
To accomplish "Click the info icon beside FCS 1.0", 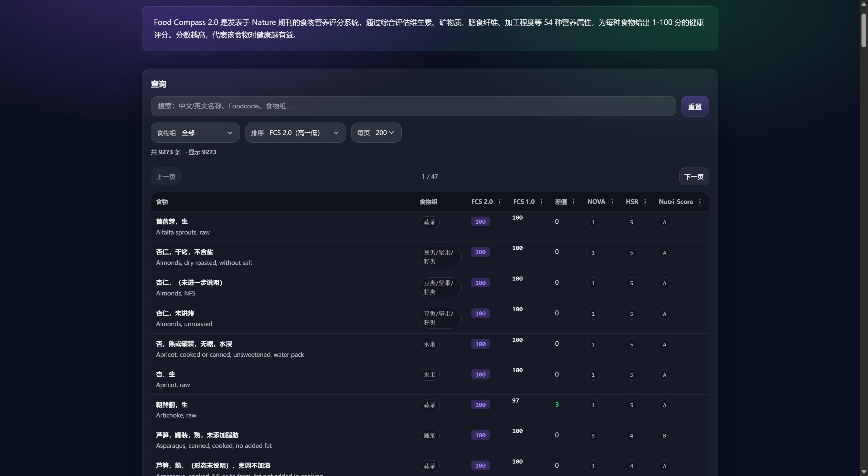I will [x=541, y=202].
